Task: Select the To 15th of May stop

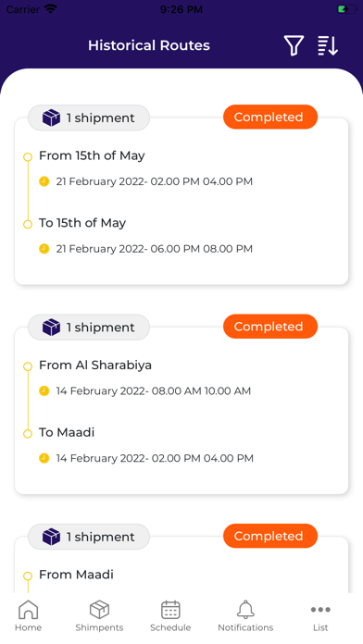Action: pyautogui.click(x=82, y=223)
